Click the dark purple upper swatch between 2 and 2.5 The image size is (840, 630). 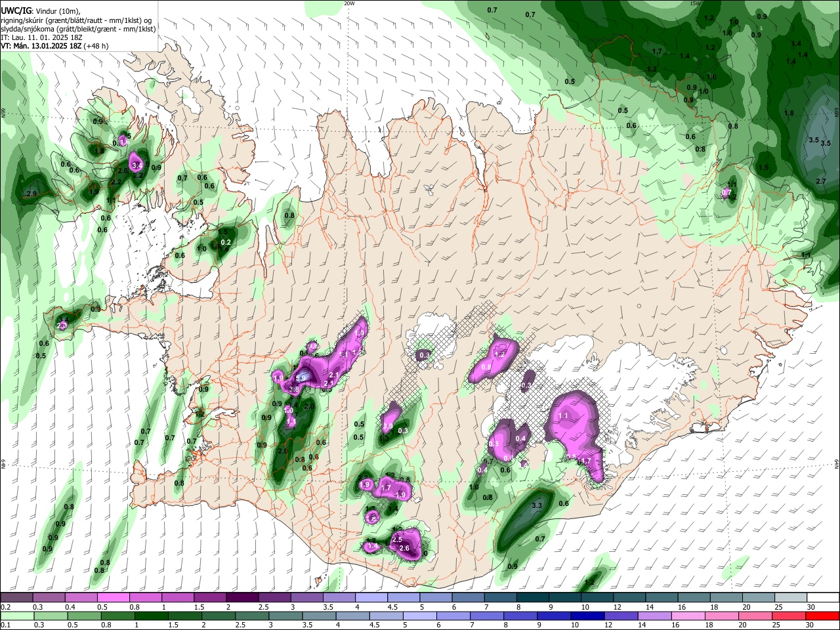point(242,597)
